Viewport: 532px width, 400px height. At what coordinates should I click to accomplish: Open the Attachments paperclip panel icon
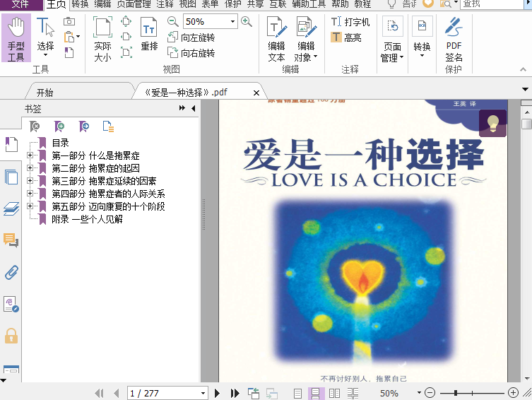click(x=11, y=272)
